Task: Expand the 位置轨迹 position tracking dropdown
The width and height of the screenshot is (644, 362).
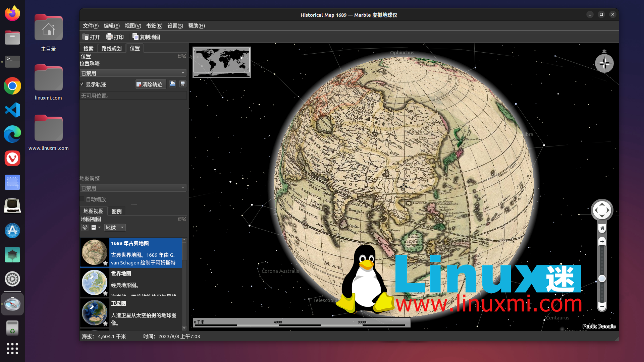Action: click(x=133, y=73)
